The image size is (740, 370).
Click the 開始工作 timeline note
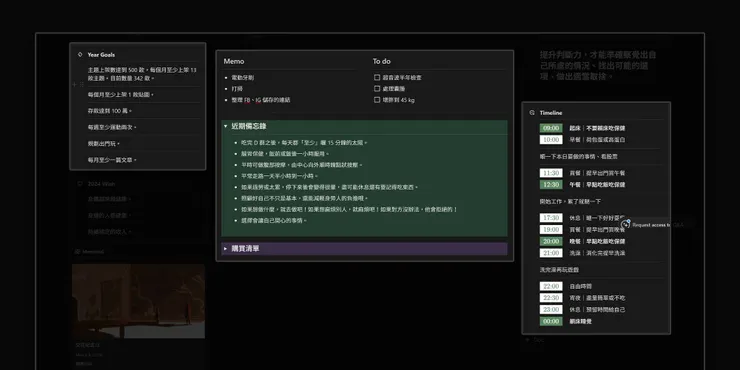pyautogui.click(x=570, y=202)
